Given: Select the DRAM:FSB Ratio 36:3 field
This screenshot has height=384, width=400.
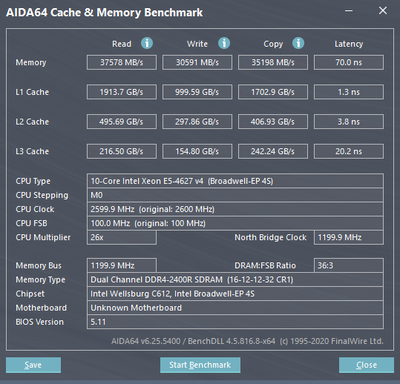Looking at the screenshot, I should (349, 266).
